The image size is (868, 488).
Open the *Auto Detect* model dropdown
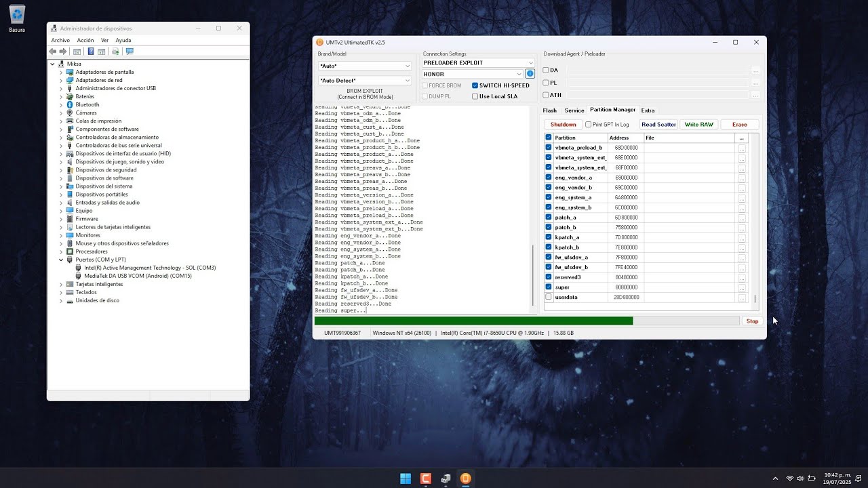coord(365,80)
